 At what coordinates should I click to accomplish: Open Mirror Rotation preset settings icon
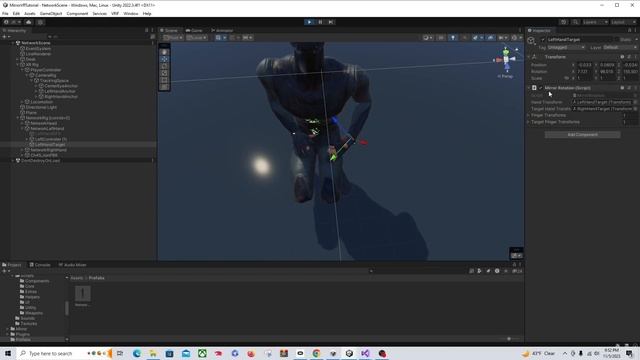point(629,88)
